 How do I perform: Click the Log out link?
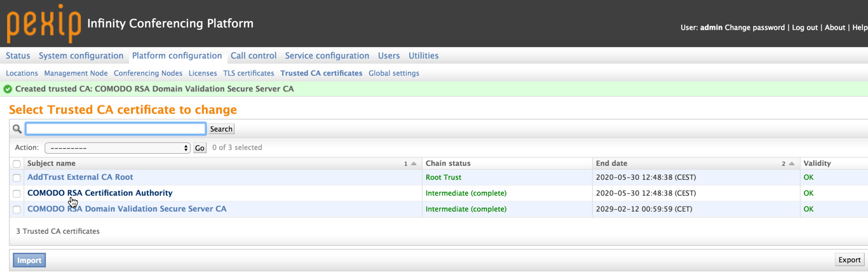point(804,27)
